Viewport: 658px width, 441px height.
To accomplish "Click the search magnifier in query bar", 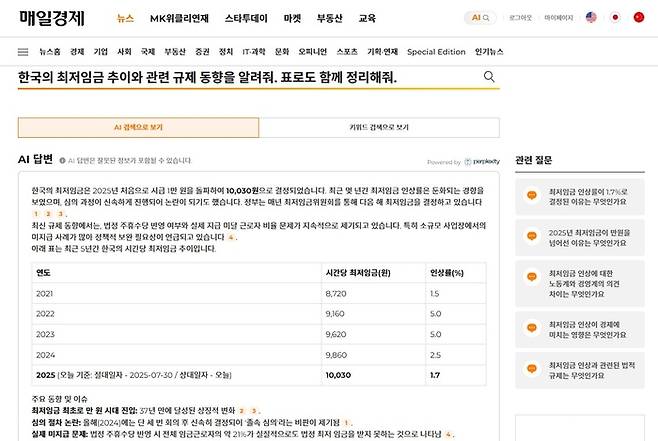I will 489,76.
